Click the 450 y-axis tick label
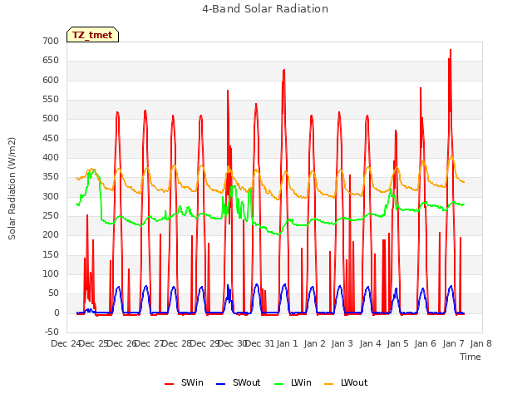Viewport: 532px width, 399px height. click(x=51, y=139)
